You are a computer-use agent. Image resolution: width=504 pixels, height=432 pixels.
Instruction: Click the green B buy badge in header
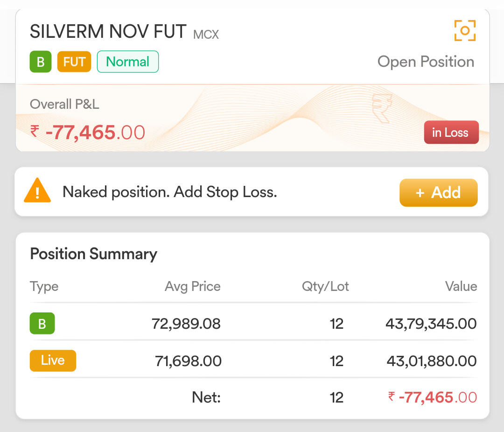(x=41, y=62)
